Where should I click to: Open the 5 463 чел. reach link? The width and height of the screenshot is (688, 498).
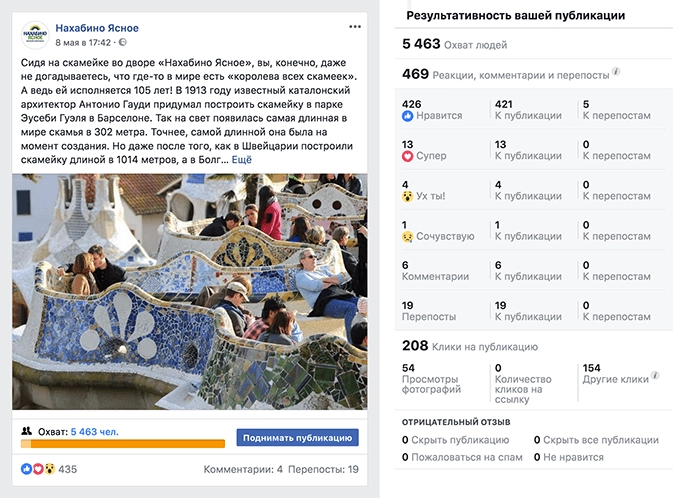point(94,432)
